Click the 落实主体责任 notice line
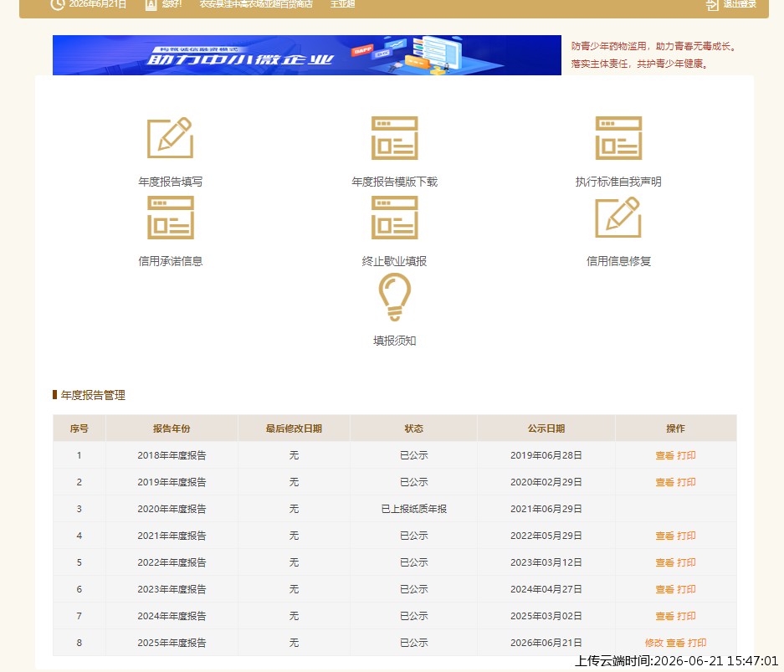 coord(640,64)
